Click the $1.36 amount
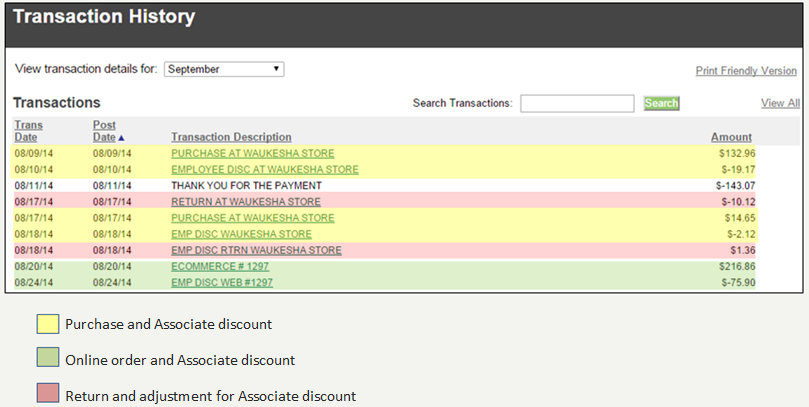The height and width of the screenshot is (407, 809). coord(743,250)
